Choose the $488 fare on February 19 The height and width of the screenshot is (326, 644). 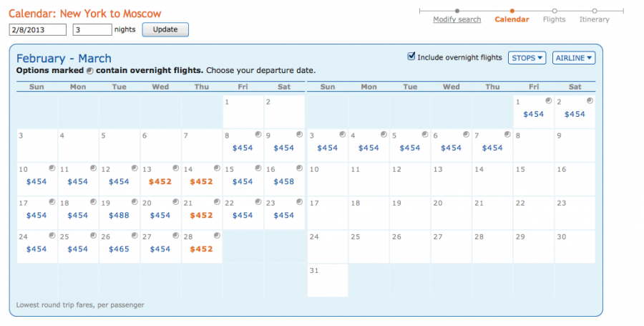[x=119, y=216]
